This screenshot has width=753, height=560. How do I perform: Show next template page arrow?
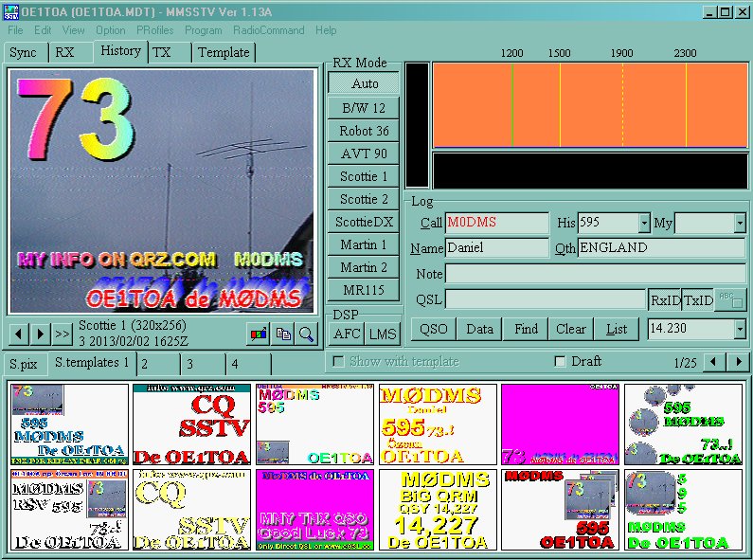coord(737,363)
